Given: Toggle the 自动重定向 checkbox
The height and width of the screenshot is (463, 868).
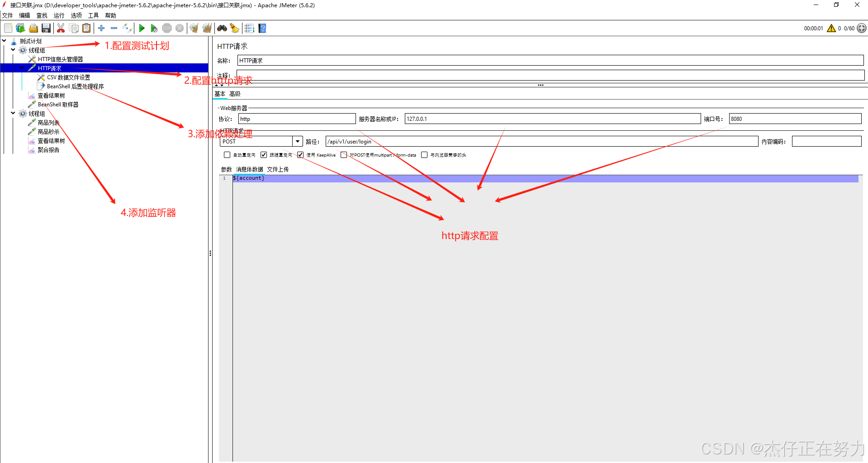Looking at the screenshot, I should 227,155.
